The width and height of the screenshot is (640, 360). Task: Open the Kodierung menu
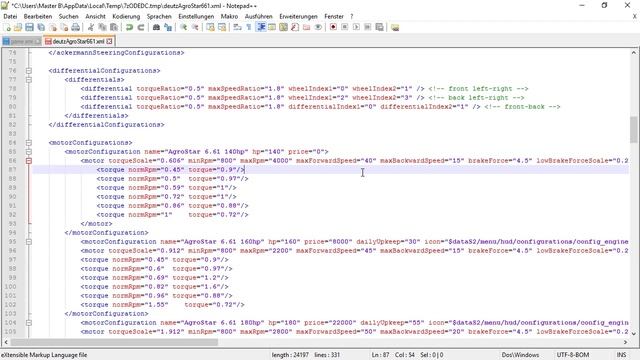(x=126, y=16)
